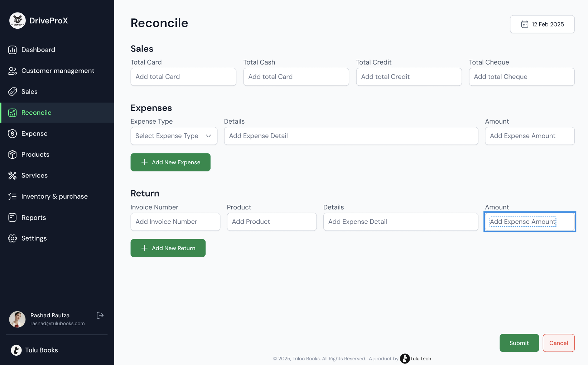Viewport: 588px width, 365px height.
Task: Click the Rashad Raufza profile avatar
Action: point(17,319)
